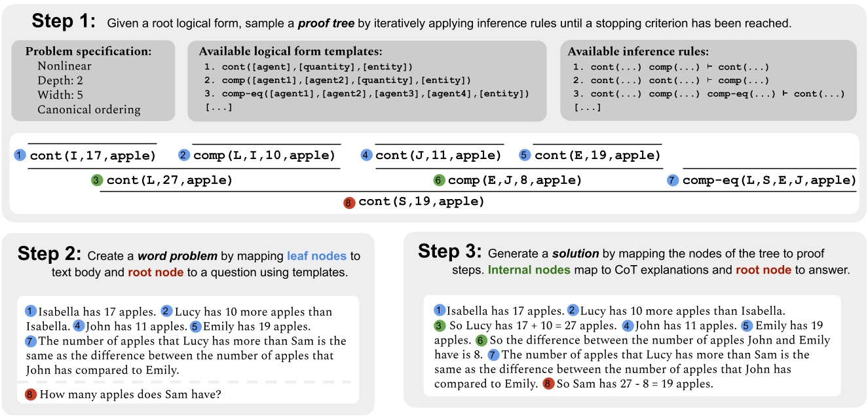Click the "Step 1:" heading
This screenshot has height=417, width=868.
click(x=64, y=23)
